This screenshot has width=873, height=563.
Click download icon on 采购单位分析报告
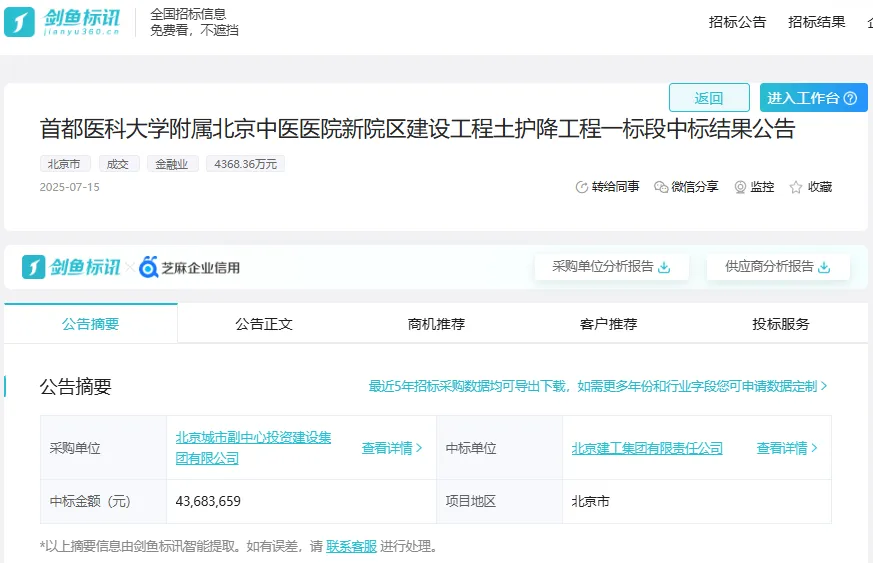pos(665,267)
